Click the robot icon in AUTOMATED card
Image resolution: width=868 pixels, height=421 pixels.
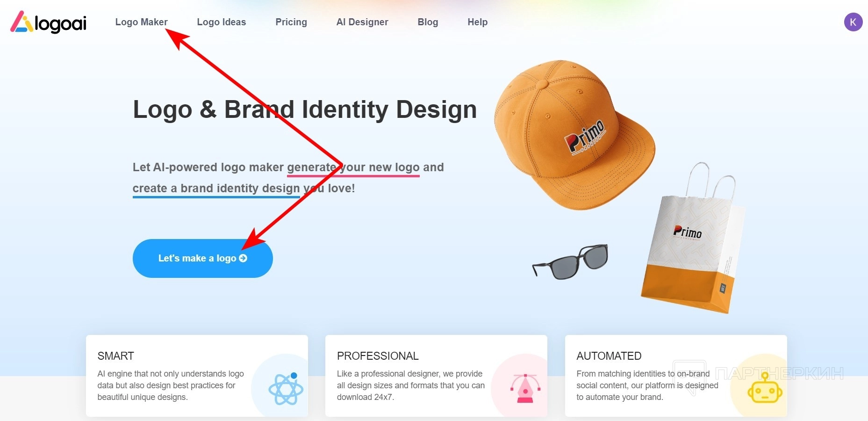click(x=765, y=388)
